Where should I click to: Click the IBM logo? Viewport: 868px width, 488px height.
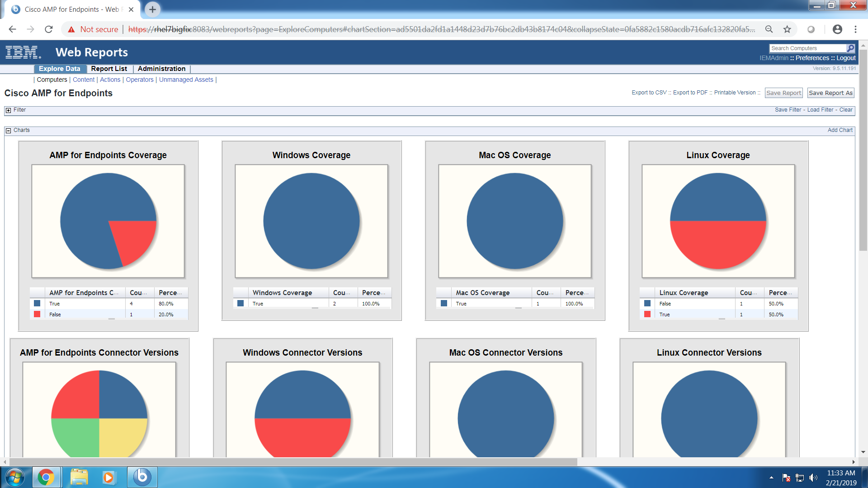point(22,52)
